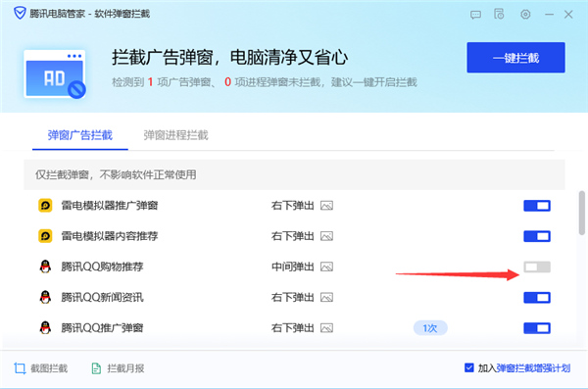
Task: Open 拦截月报 report icon
Action: (96, 368)
